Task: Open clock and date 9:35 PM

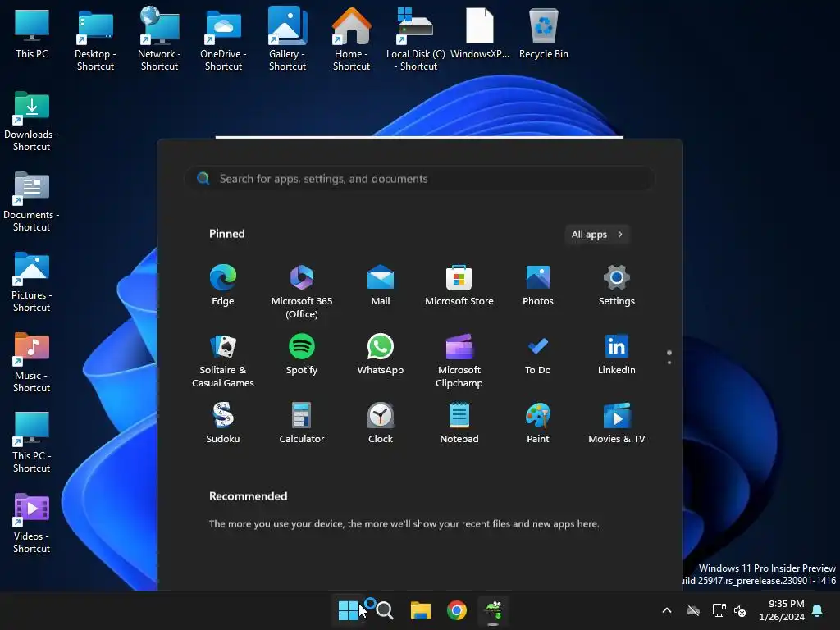Action: pos(782,610)
